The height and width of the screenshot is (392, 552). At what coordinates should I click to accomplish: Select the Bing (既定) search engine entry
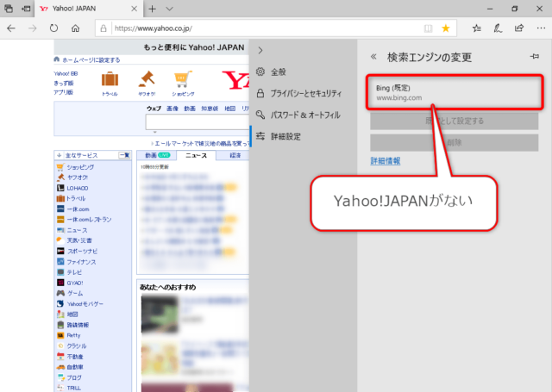point(455,92)
